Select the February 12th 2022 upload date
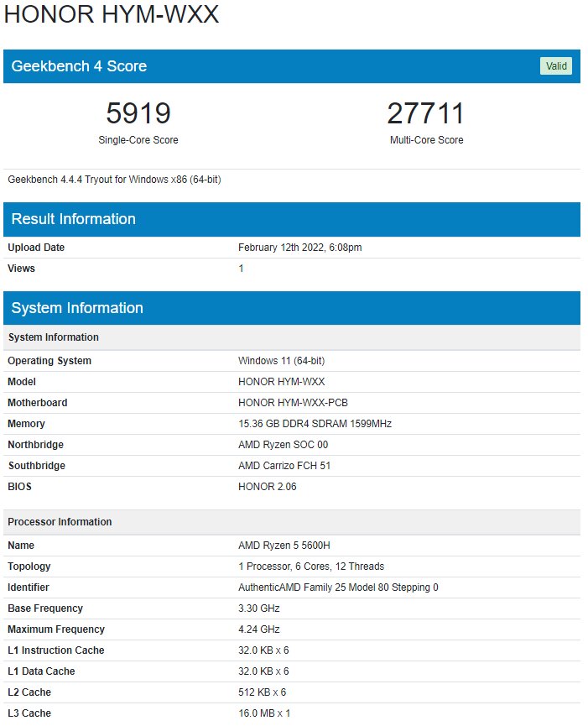Viewport: 588px width, 726px height. click(x=299, y=248)
